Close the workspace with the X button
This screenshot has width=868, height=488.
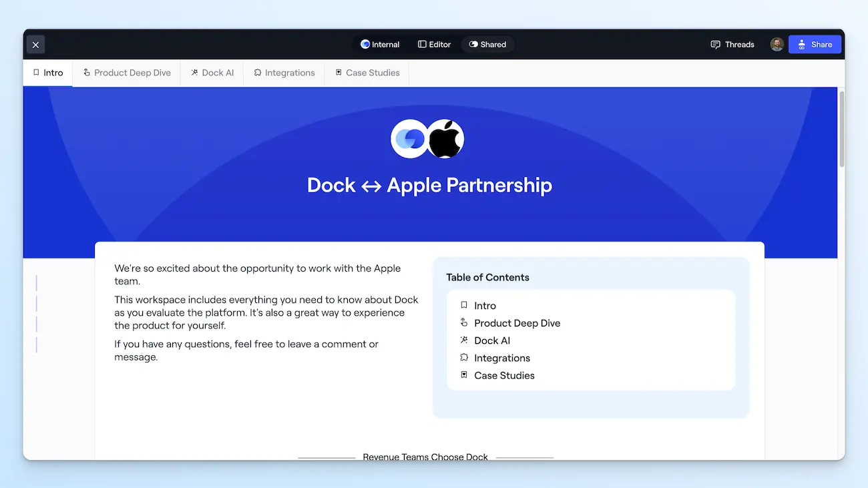[x=35, y=45]
